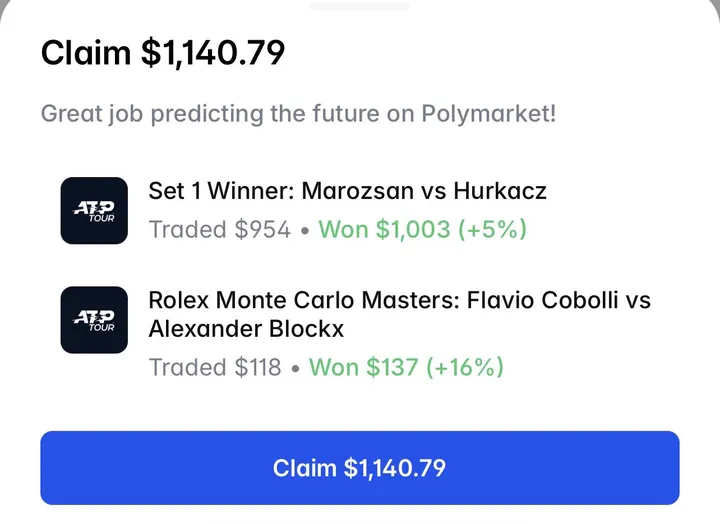The image size is (720, 524).
Task: Tap ATP Tour icon beside Marozsan vs Hurkacz
Action: (x=94, y=210)
